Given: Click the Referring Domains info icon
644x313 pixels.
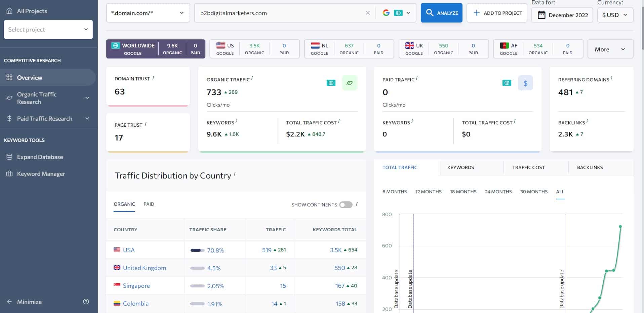Looking at the screenshot, I should (611, 78).
